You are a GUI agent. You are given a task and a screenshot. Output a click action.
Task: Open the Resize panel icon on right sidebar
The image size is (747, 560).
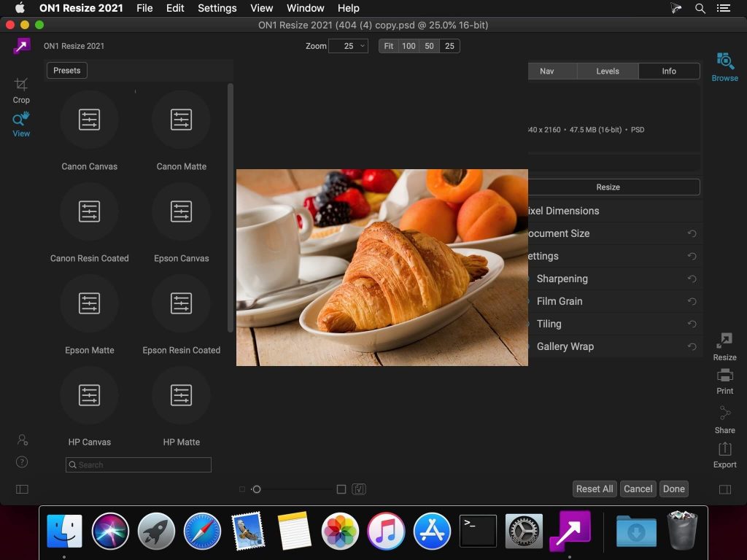724,346
